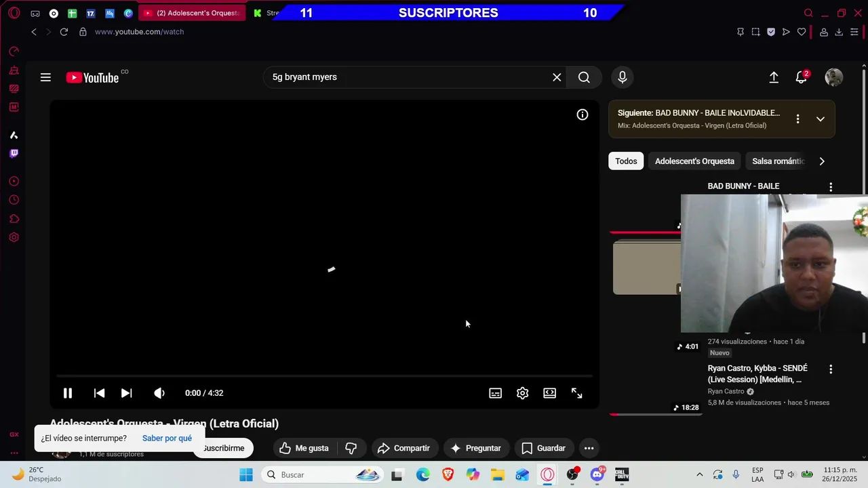Show hidden system tray icons

(700, 474)
